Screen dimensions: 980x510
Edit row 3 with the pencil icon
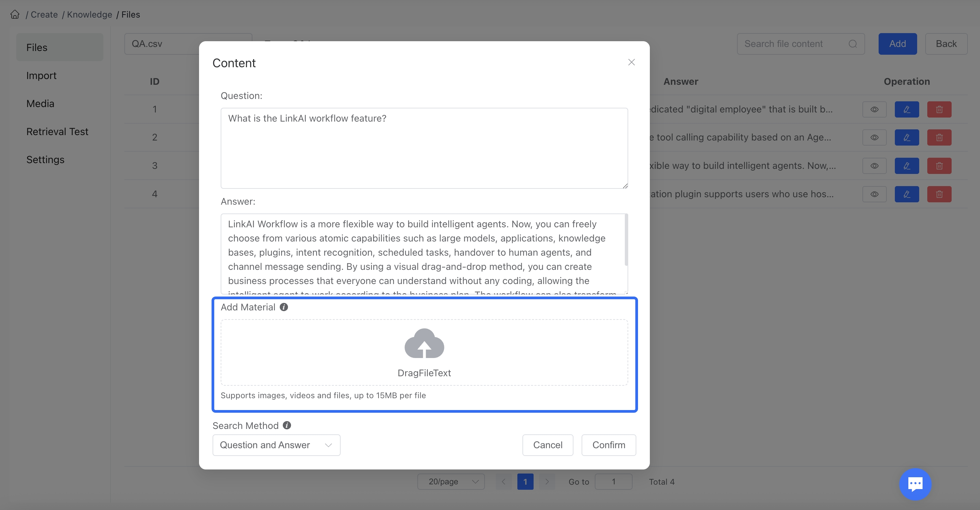click(x=907, y=166)
